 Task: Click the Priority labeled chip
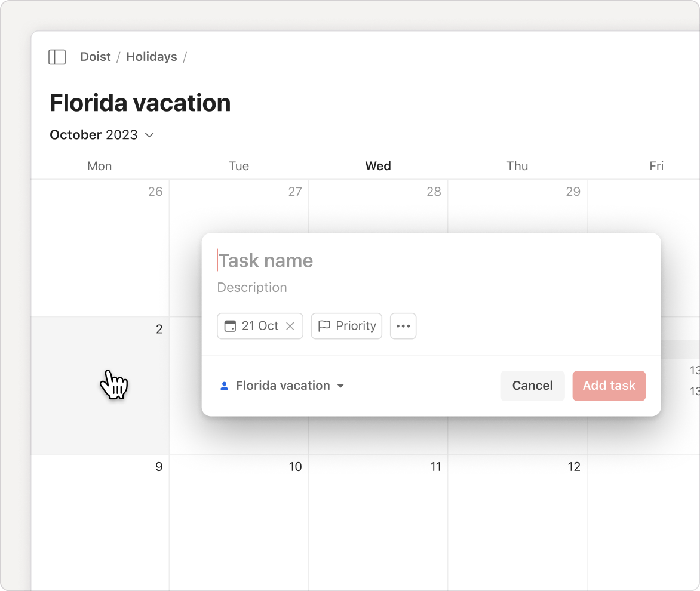pos(346,326)
